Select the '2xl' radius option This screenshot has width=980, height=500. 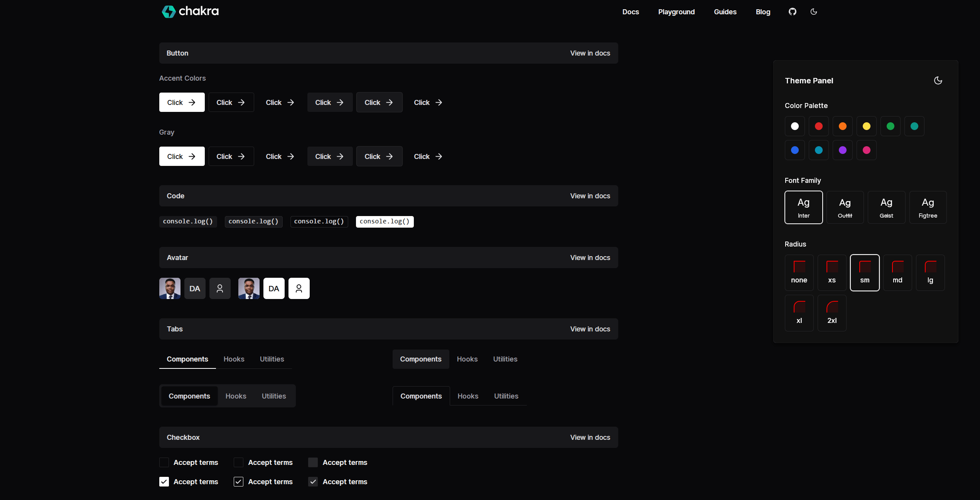point(832,312)
